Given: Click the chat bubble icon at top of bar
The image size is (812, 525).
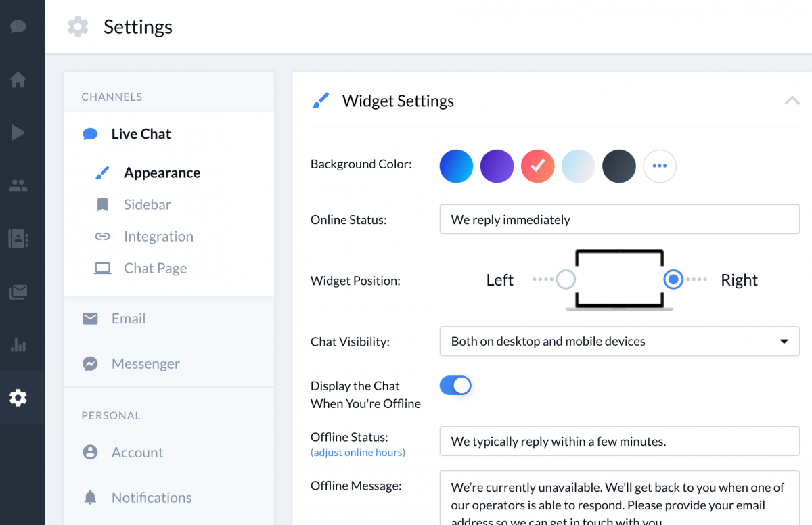Looking at the screenshot, I should pyautogui.click(x=18, y=27).
